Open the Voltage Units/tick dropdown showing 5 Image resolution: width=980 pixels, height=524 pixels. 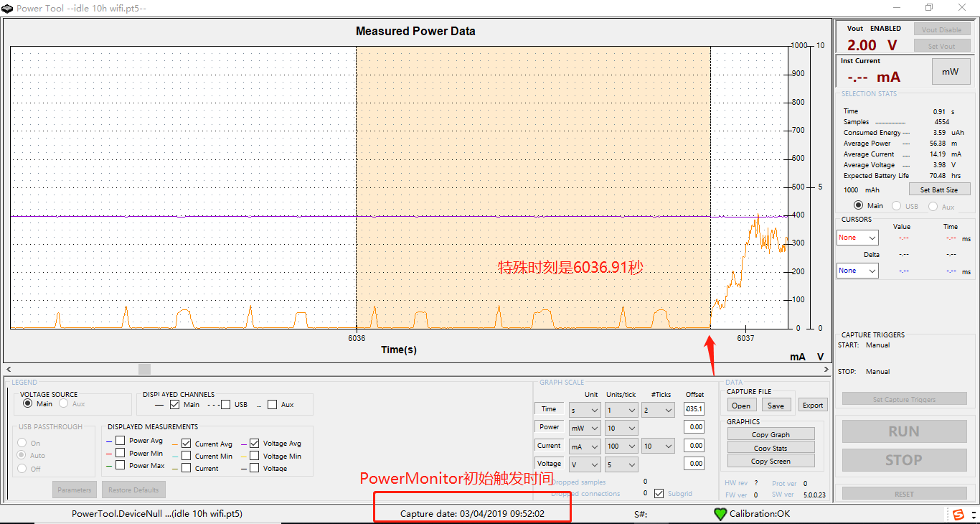coord(621,464)
